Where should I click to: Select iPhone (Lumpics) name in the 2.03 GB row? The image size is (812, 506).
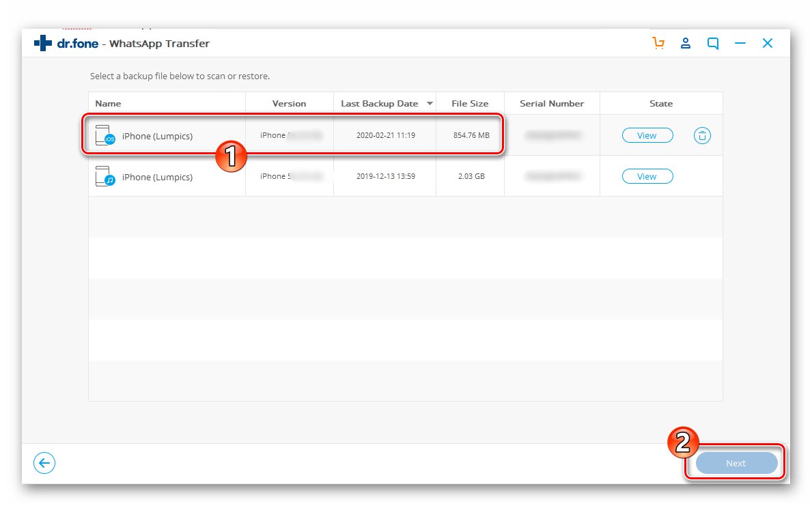pyautogui.click(x=158, y=177)
